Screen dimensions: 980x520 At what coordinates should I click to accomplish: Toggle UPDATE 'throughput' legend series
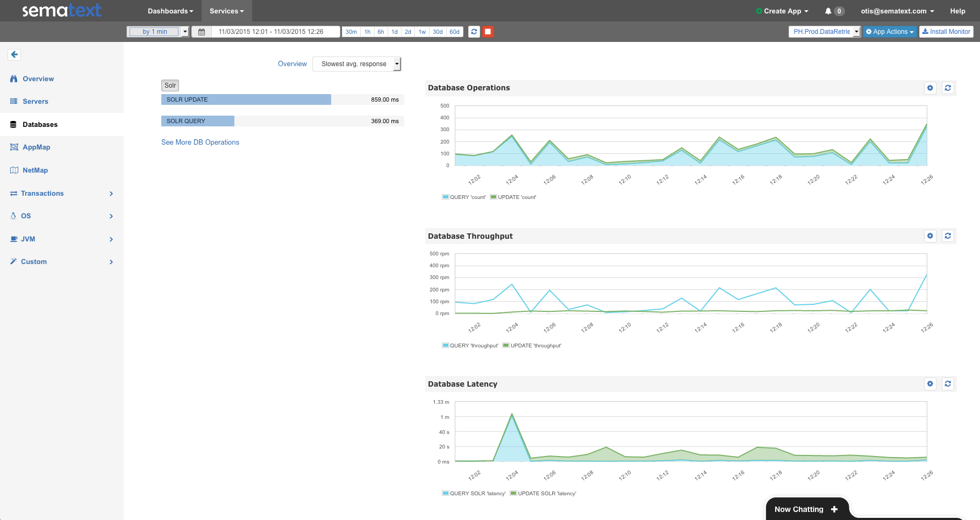point(532,346)
